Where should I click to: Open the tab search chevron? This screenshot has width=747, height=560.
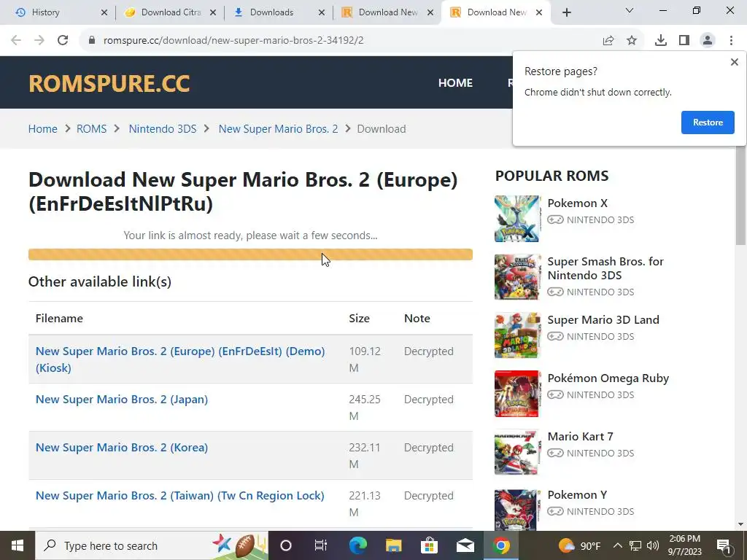[x=630, y=10]
